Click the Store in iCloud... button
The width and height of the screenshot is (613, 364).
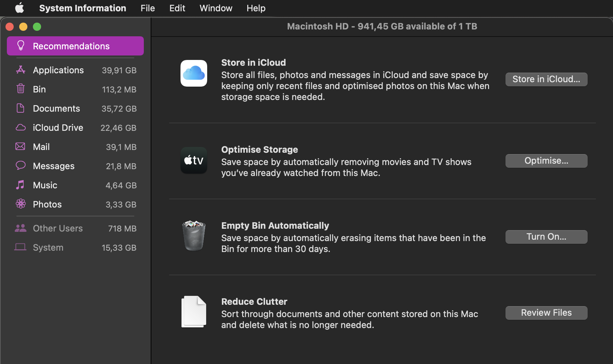pos(546,79)
